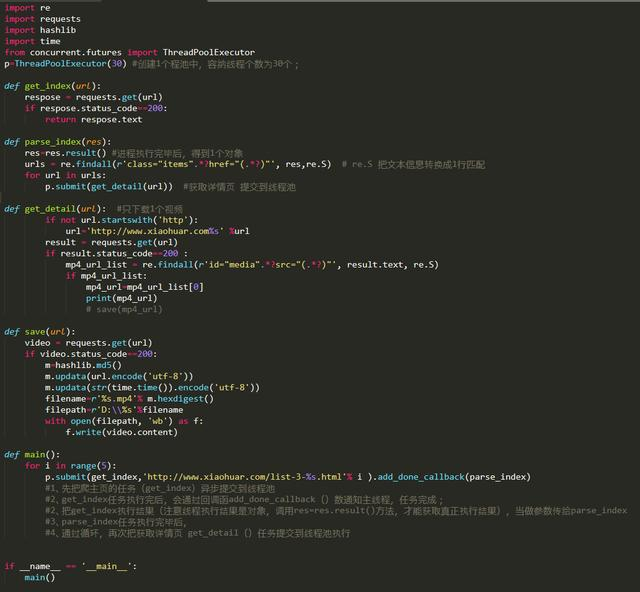This screenshot has width=640, height=592.
Task: Click the 'import hashlib' line
Action: pyautogui.click(x=40, y=30)
